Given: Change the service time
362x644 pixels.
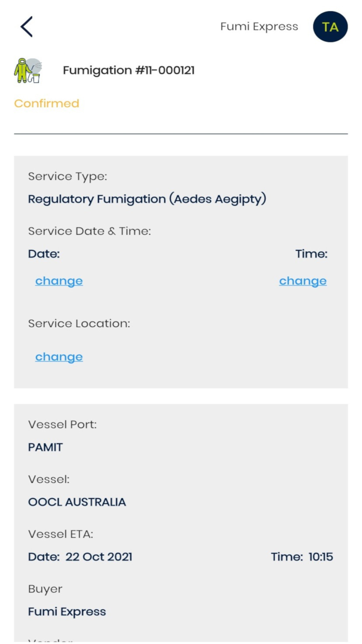Looking at the screenshot, I should [x=303, y=281].
